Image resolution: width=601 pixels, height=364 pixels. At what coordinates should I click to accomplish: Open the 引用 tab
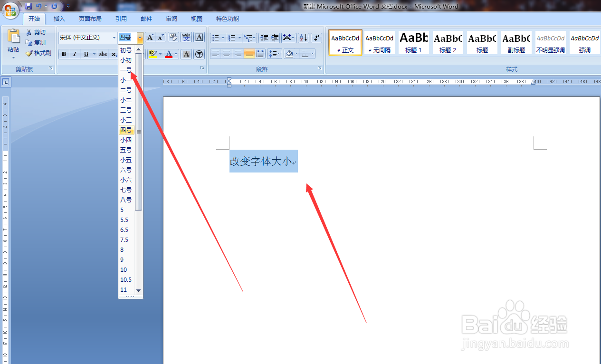pos(121,19)
